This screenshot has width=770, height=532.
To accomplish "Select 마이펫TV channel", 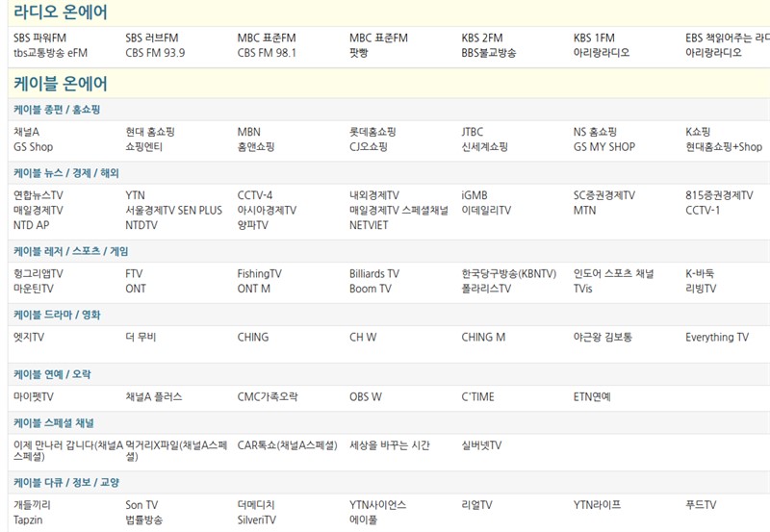I will coord(34,396).
